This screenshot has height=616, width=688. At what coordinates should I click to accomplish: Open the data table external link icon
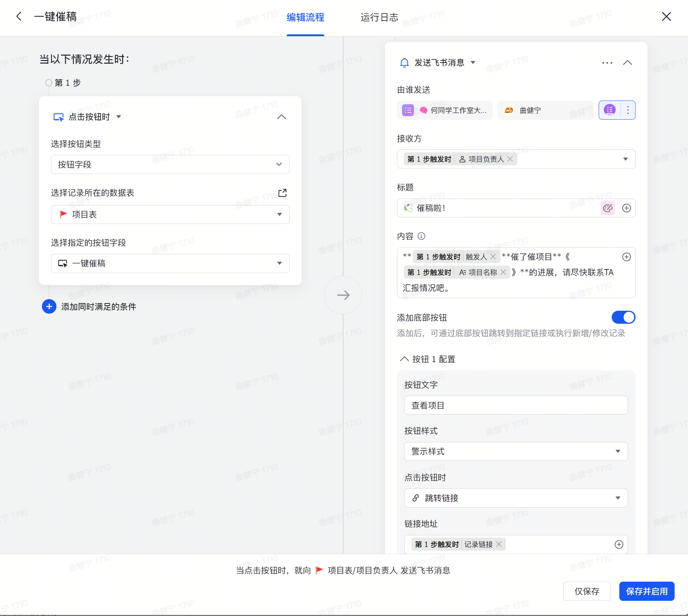coord(282,193)
